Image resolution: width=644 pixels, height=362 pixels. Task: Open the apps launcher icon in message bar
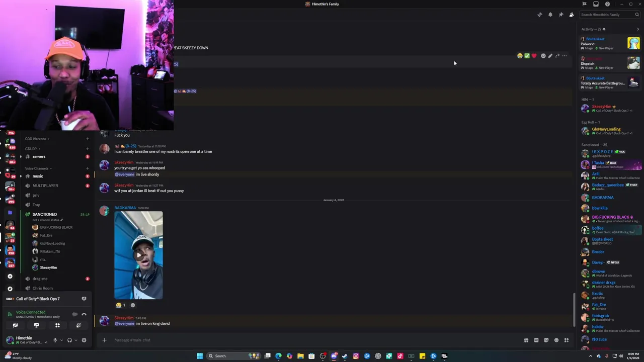click(x=567, y=340)
